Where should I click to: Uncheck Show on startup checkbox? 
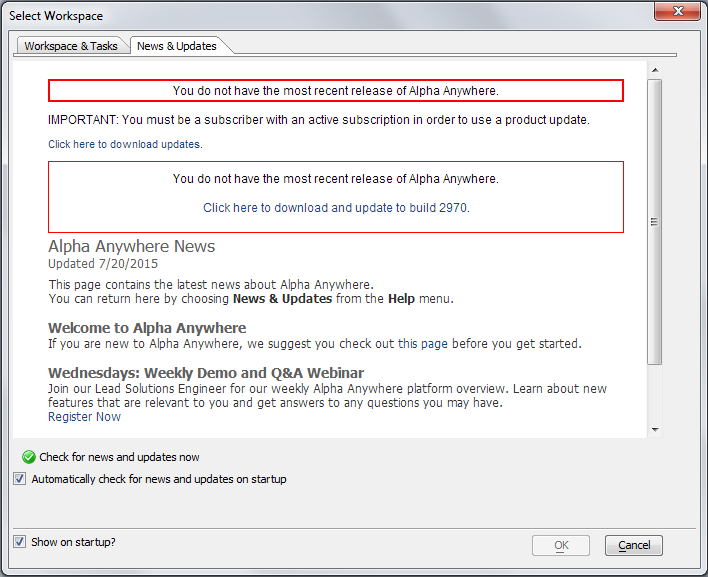point(19,541)
